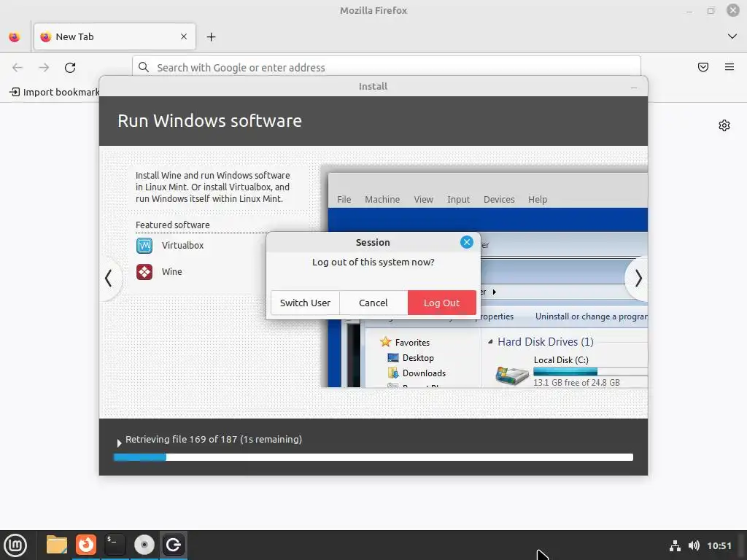Open a new tab with plus button

(211, 36)
